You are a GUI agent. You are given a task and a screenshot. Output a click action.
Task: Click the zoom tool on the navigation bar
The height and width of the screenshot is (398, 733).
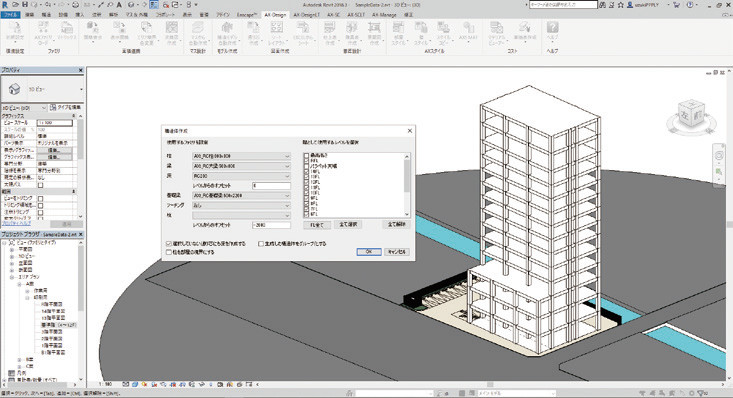click(719, 173)
